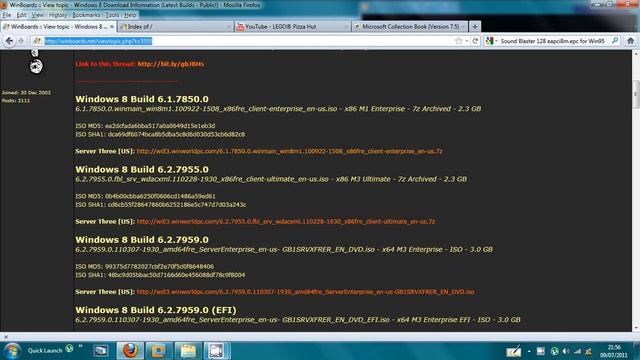Click the Firefox taskbar button
The image size is (640, 360).
[130, 351]
